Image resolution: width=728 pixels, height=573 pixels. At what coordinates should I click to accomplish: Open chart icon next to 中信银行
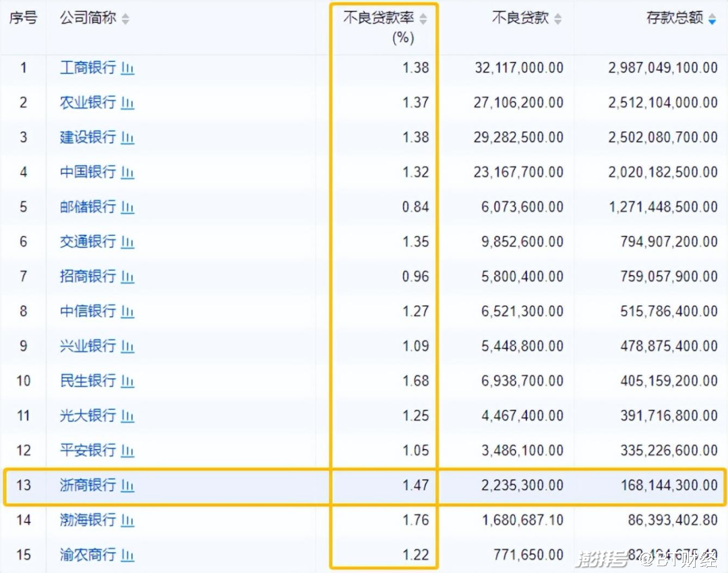[127, 311]
